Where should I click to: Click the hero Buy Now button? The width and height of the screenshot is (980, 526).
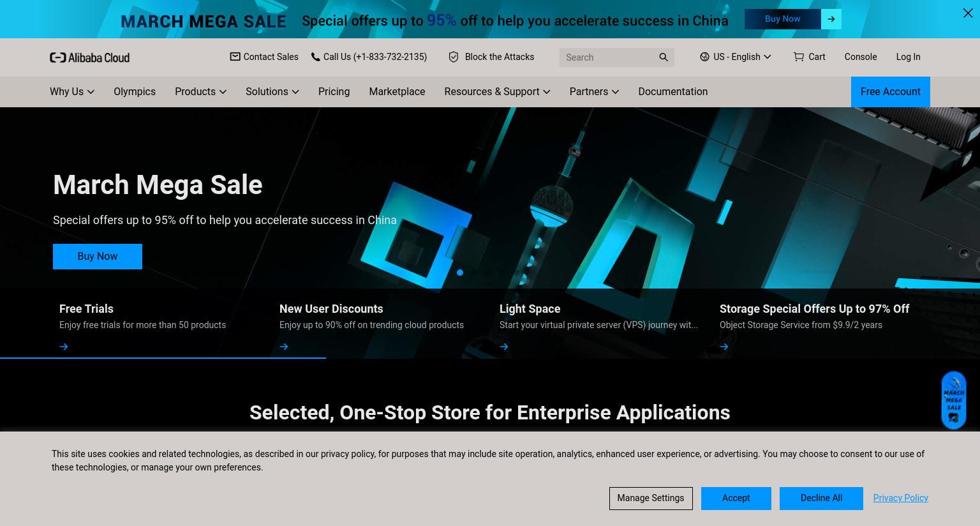tap(98, 257)
